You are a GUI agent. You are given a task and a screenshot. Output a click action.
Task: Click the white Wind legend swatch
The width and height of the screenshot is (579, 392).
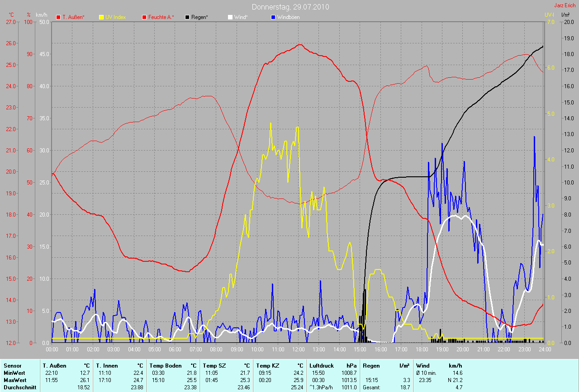[x=230, y=17]
